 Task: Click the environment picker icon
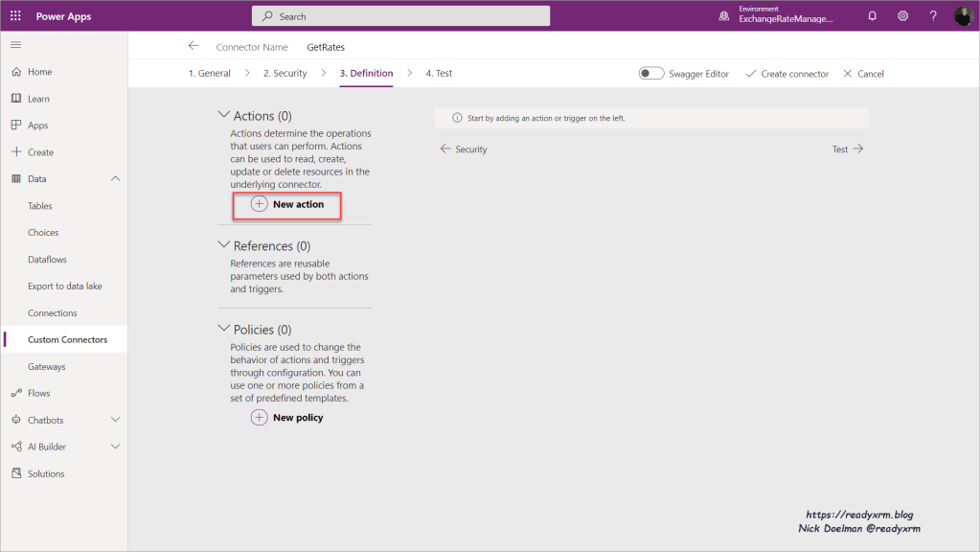click(x=724, y=16)
